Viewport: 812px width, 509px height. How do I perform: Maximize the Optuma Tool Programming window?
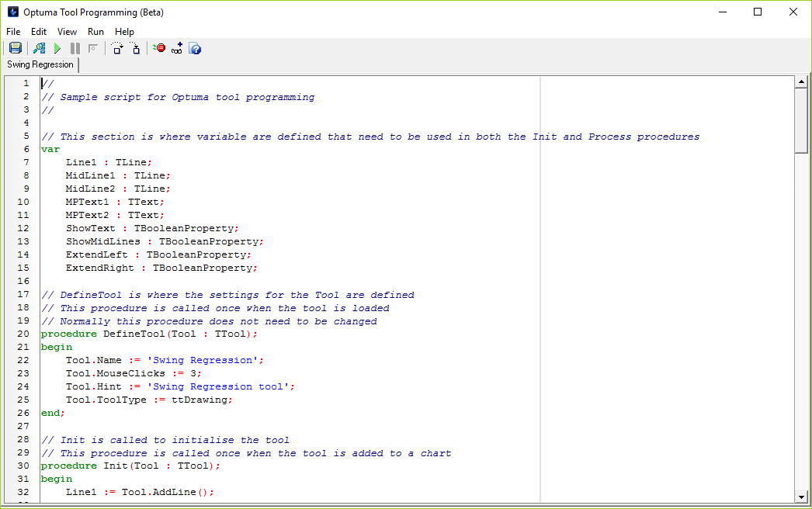click(758, 12)
